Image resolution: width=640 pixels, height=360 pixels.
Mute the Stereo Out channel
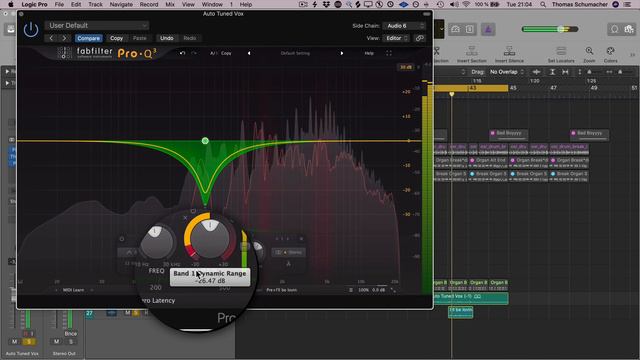56,342
